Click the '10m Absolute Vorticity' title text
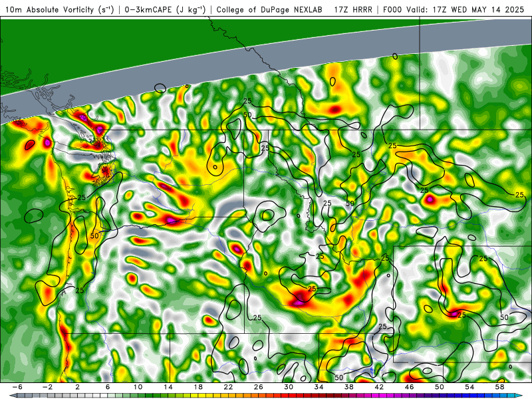The width and height of the screenshot is (532, 399). 60,9
